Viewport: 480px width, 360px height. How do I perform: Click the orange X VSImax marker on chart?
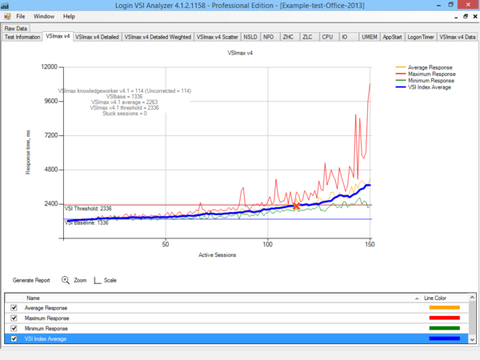tap(296, 206)
